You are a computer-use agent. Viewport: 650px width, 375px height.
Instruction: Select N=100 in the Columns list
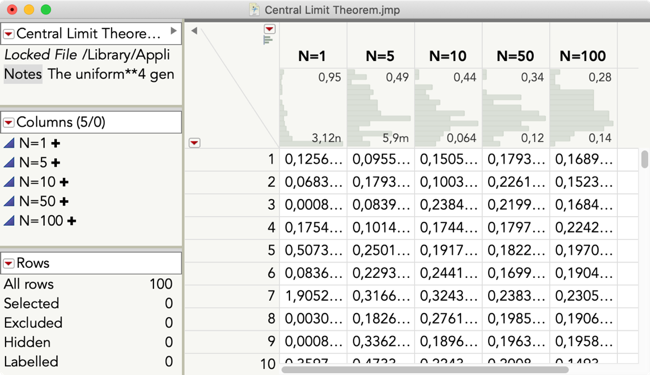click(x=41, y=220)
